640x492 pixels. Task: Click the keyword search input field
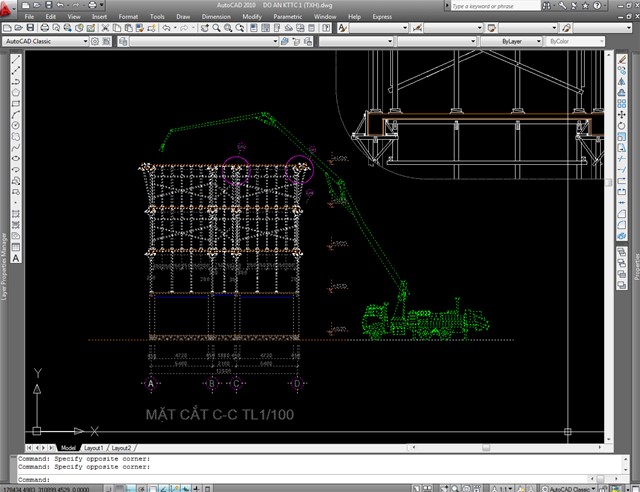(495, 6)
